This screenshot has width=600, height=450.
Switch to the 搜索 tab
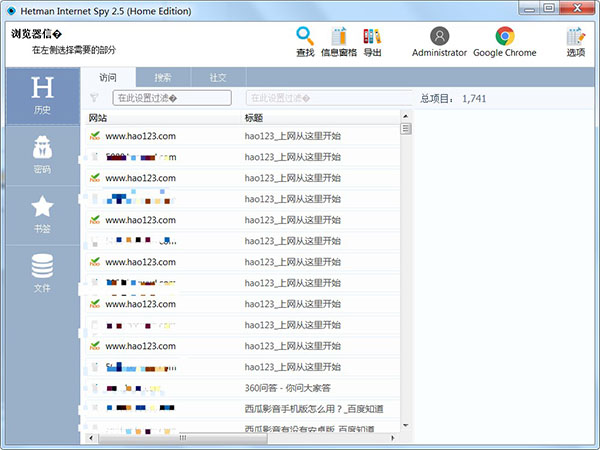[x=163, y=78]
